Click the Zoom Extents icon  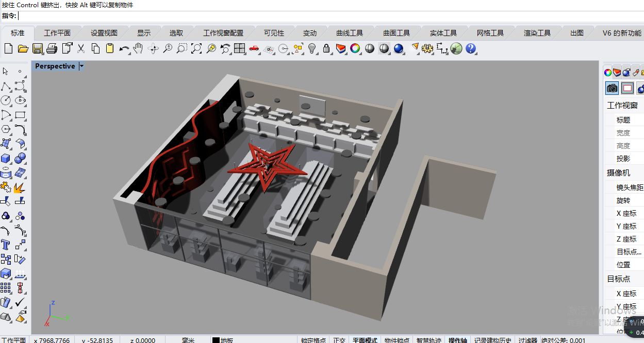coord(195,48)
